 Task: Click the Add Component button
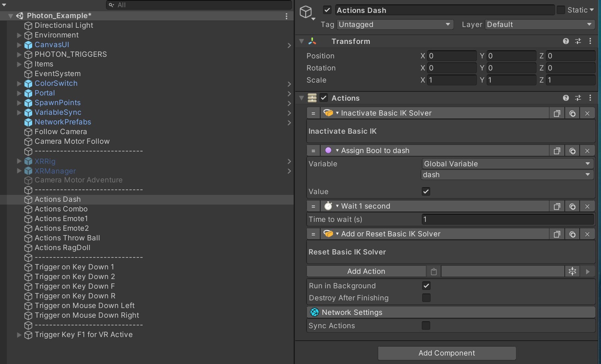coord(447,353)
